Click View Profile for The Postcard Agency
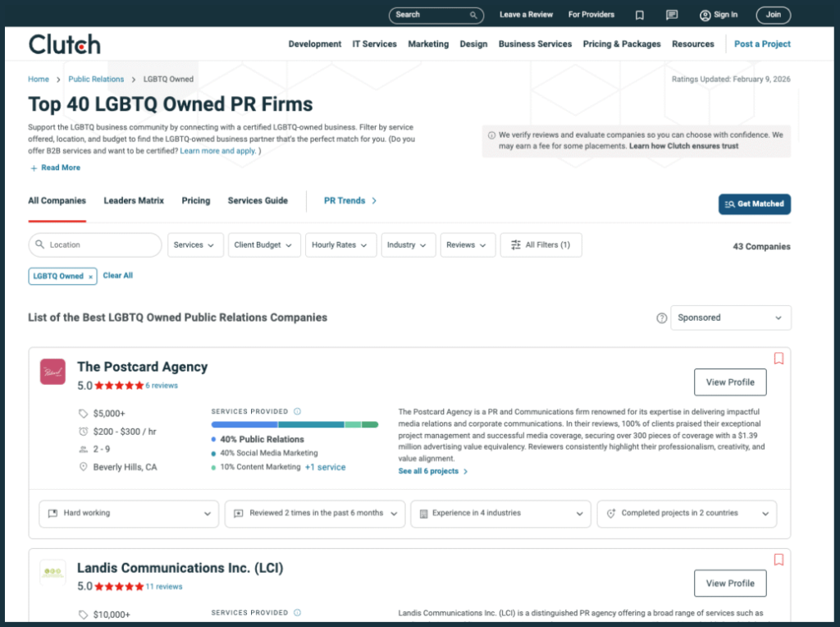This screenshot has height=627, width=840. 730,382
